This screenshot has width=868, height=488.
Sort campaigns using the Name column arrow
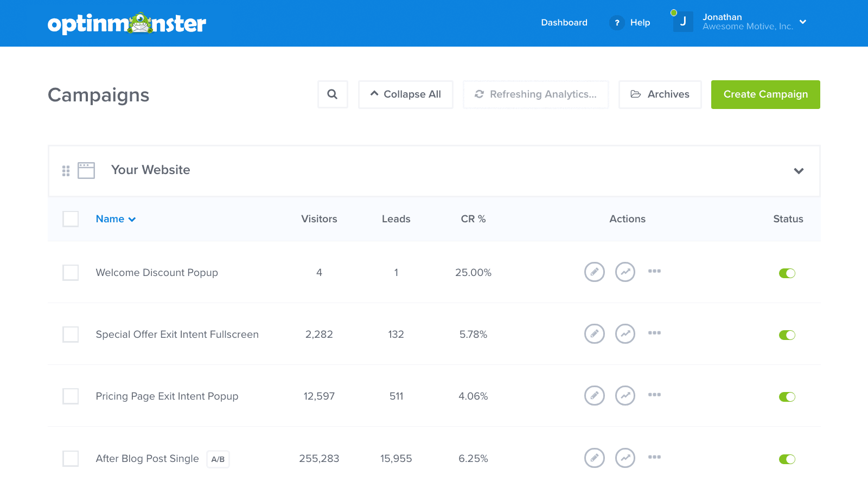(x=132, y=219)
